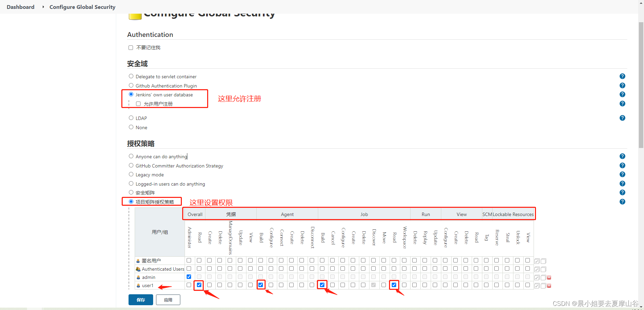644x310 pixels.
Task: Click Configure Global Security breadcrumb
Action: coord(82,7)
